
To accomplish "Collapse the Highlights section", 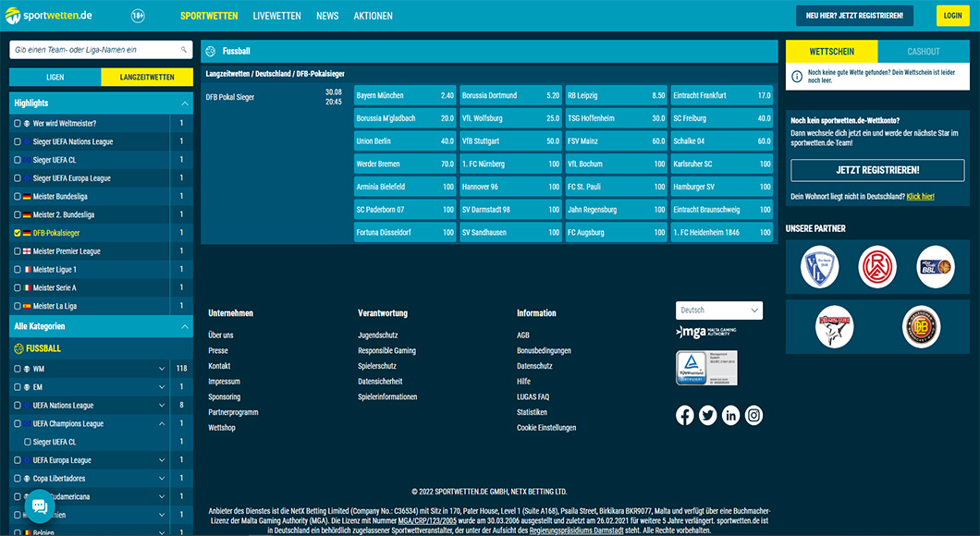I will coord(184,104).
